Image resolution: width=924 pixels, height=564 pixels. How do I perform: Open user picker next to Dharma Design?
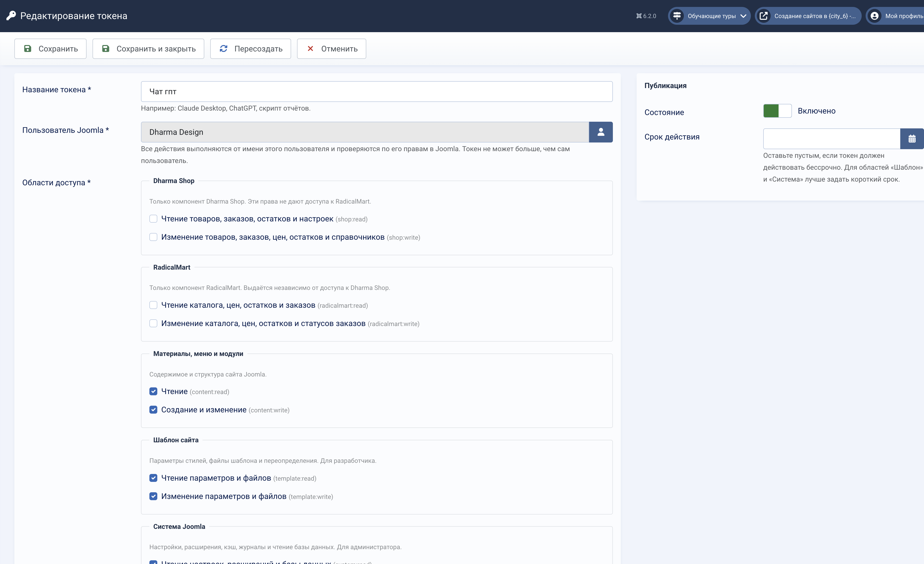(x=601, y=132)
